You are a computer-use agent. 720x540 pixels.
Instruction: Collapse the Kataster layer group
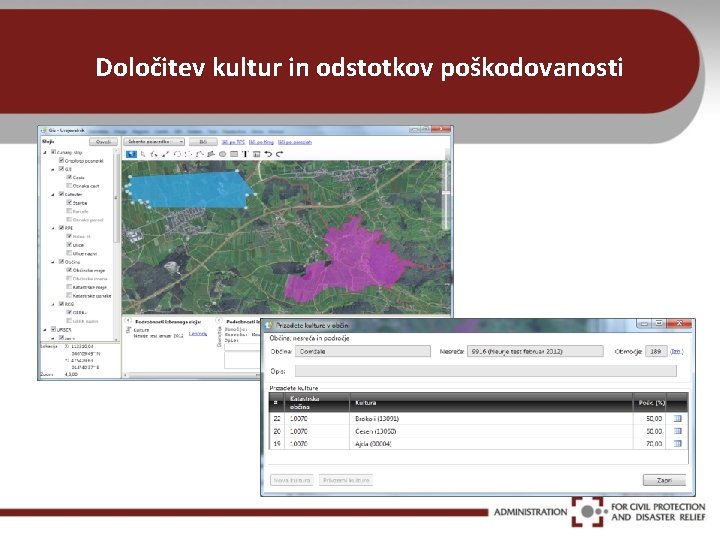53,194
